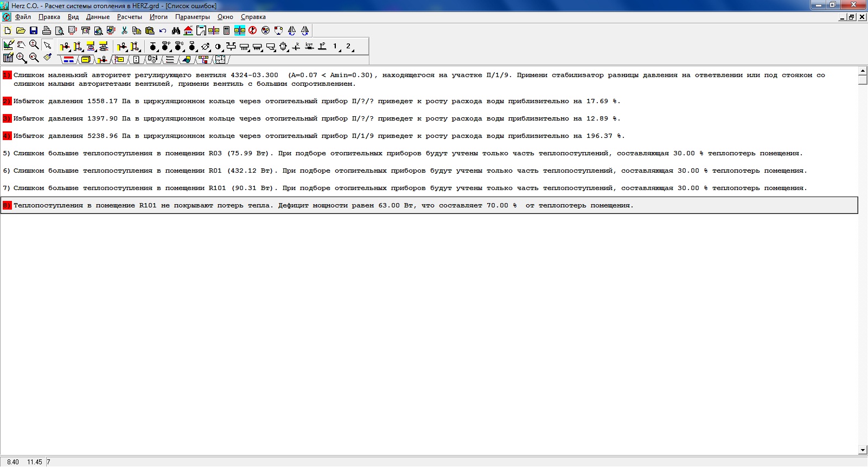Open a file with the folder icon
Viewport: 868px width, 467px height.
(21, 30)
